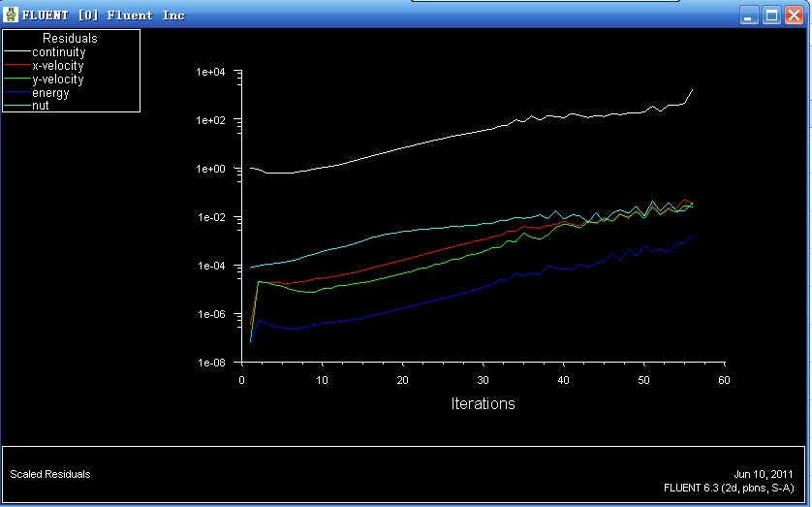
Task: Click the Jun 10, 2011 date stamp
Action: (x=764, y=474)
